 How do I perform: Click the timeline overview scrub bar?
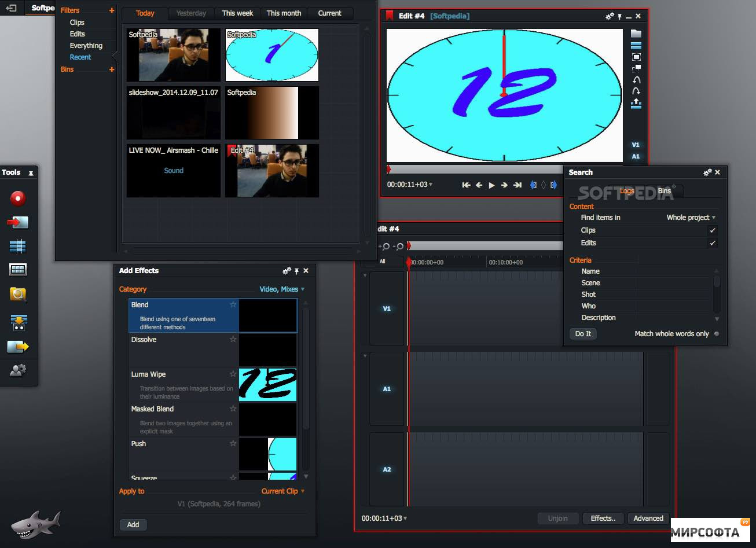(x=485, y=246)
